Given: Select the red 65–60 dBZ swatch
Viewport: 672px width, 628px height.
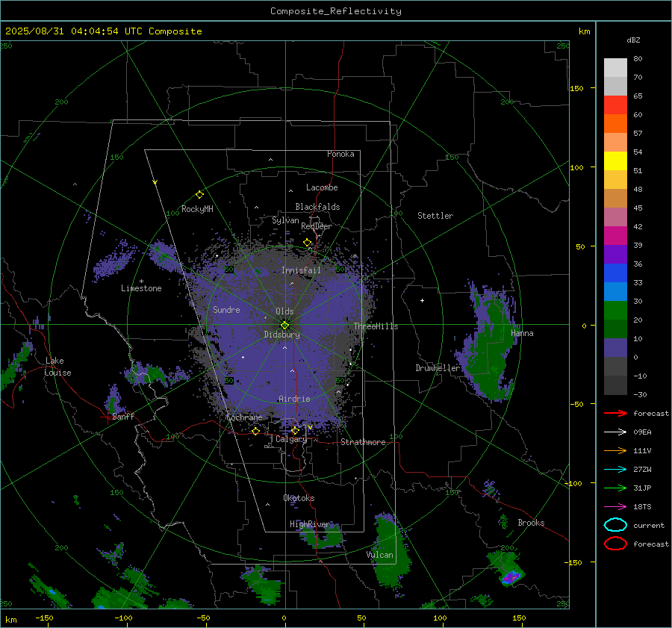Looking at the screenshot, I should pyautogui.click(x=615, y=105).
